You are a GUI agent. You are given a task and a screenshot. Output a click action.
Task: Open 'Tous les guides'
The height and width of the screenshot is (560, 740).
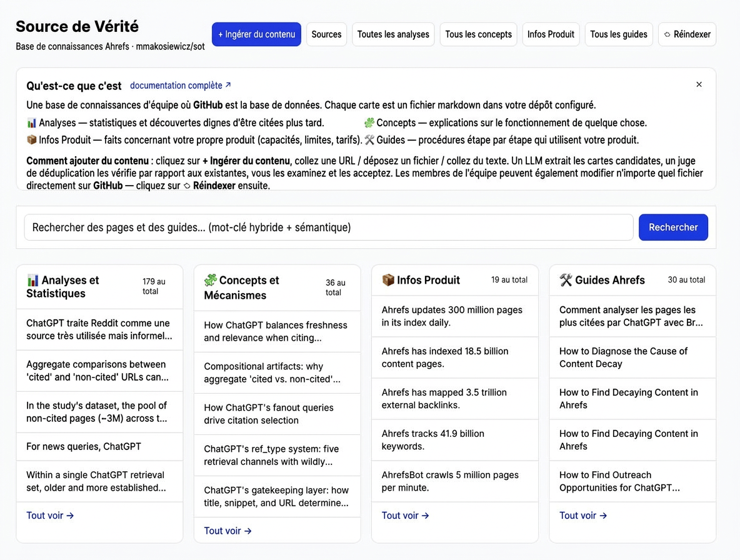click(x=619, y=34)
